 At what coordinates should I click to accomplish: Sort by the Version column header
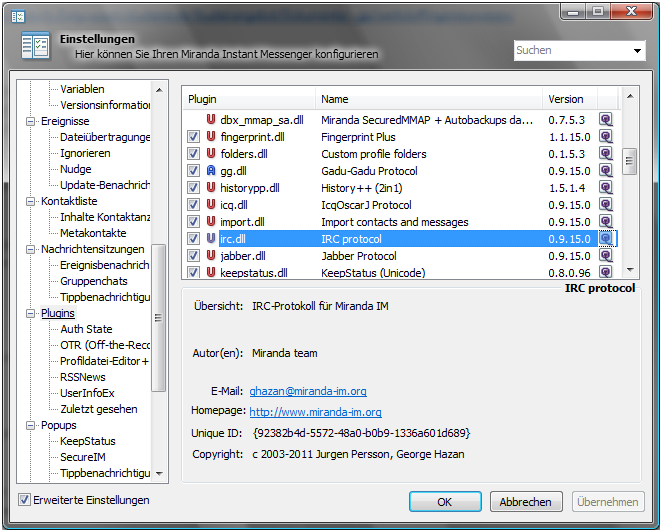click(570, 99)
